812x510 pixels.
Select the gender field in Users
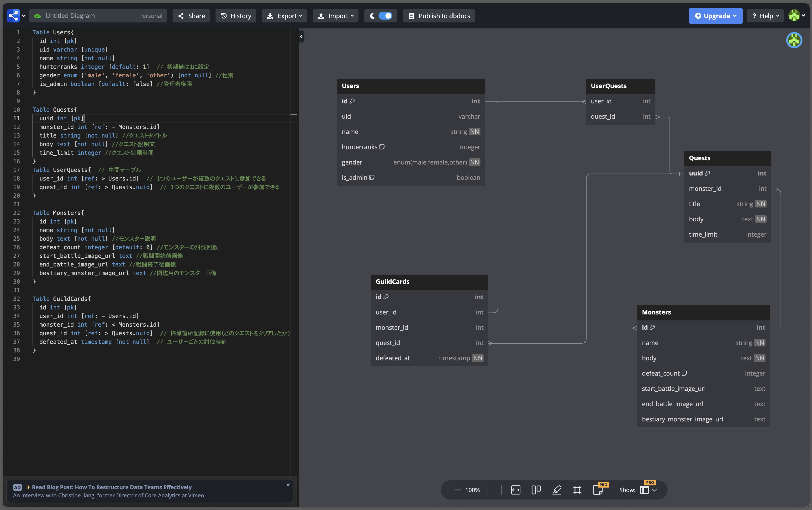click(x=411, y=163)
